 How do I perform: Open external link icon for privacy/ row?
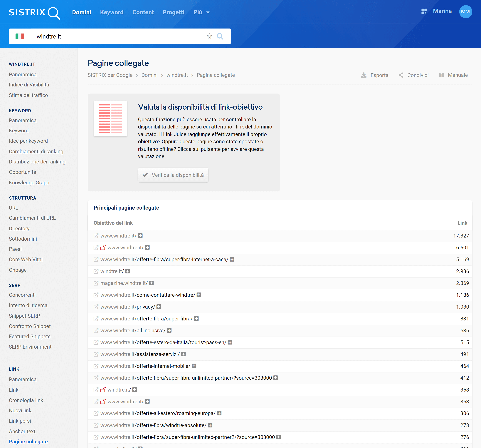[x=96, y=307]
